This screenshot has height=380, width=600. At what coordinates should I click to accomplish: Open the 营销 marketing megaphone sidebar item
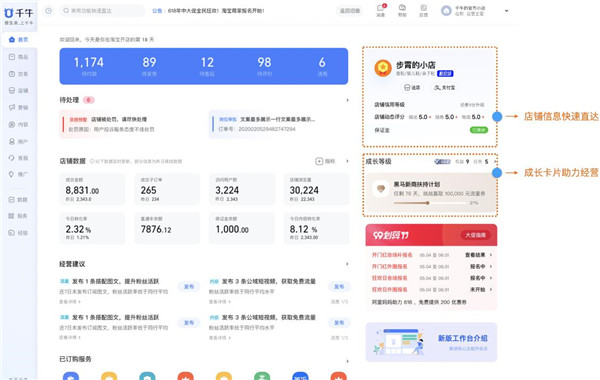point(18,108)
